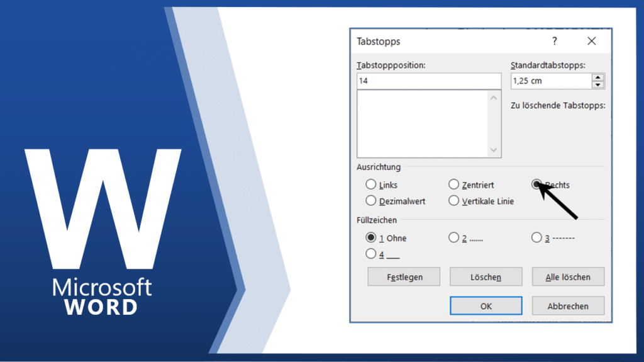Select Zentriert alignment option

pyautogui.click(x=453, y=185)
